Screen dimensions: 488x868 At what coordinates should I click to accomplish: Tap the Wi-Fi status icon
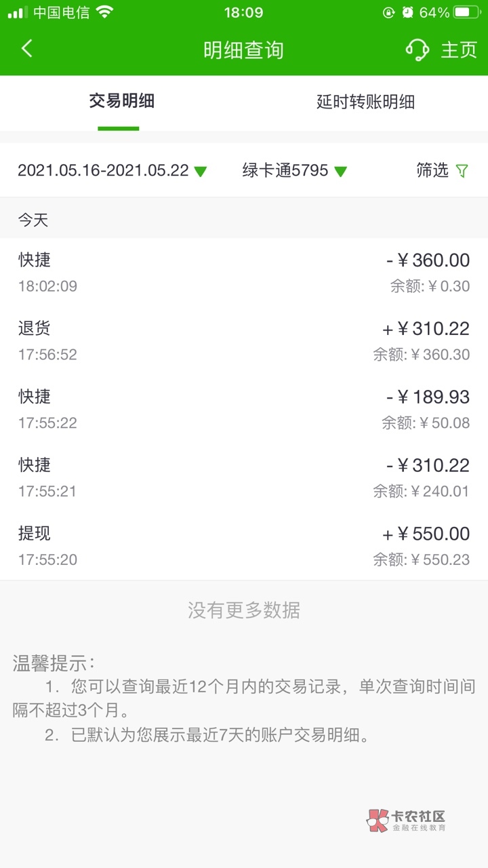[x=104, y=12]
